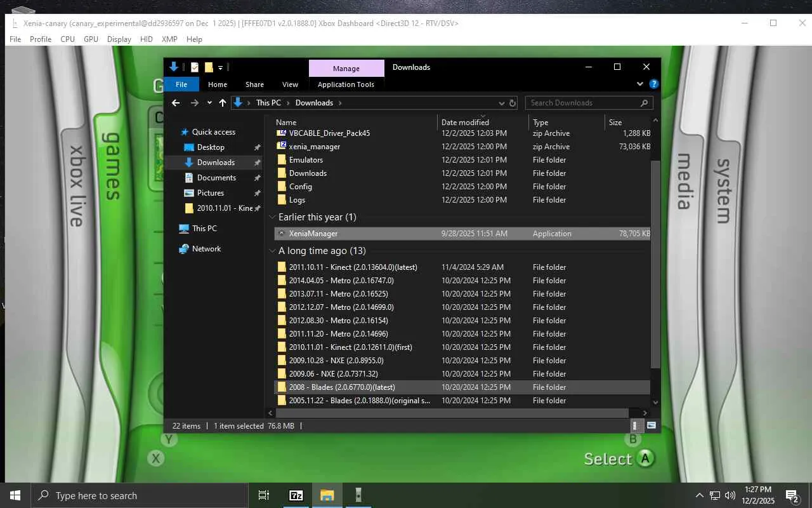Select Quick access in the navigation pane
This screenshot has height=508, width=812.
214,132
